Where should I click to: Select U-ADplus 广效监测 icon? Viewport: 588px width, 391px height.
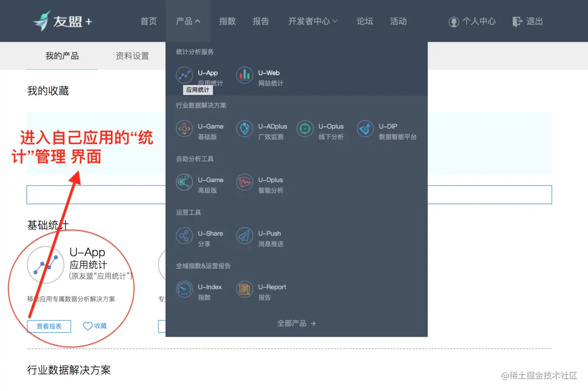(x=245, y=129)
